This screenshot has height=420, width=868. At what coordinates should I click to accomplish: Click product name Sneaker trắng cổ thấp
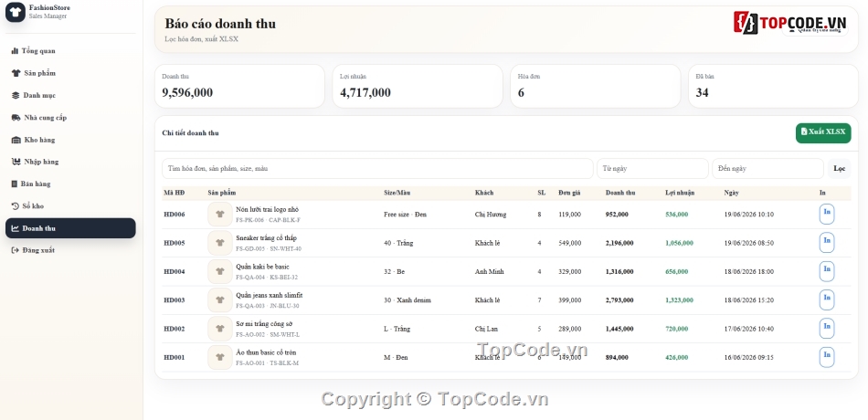tap(266, 238)
